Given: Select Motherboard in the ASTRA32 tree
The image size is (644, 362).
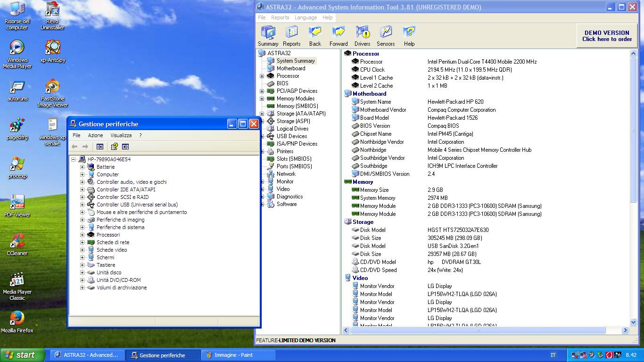Looking at the screenshot, I should coord(290,68).
